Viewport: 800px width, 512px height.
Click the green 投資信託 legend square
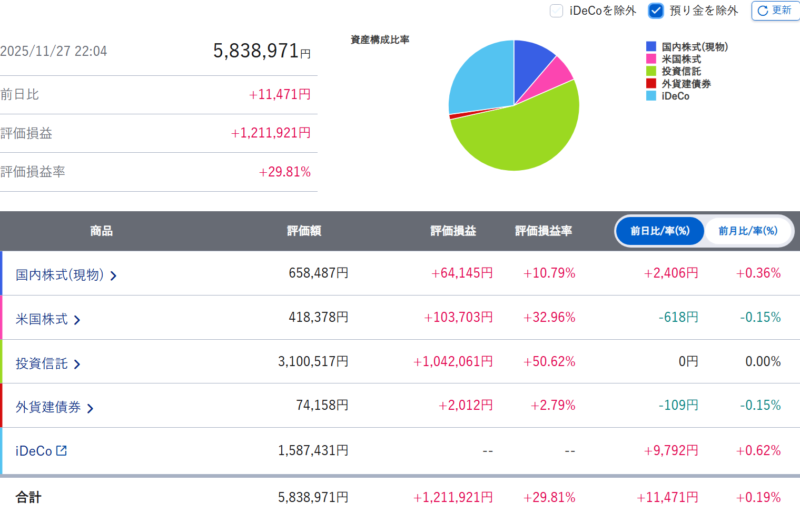tap(651, 72)
